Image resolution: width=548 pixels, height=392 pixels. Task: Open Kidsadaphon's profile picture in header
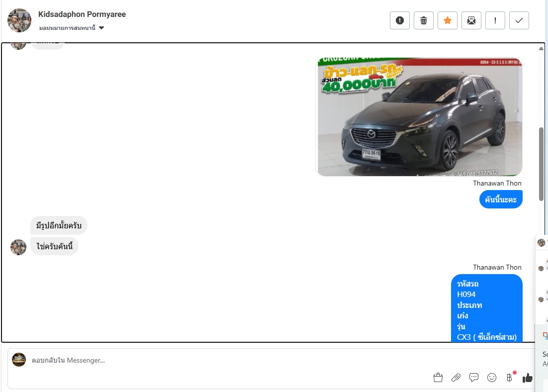pos(19,20)
